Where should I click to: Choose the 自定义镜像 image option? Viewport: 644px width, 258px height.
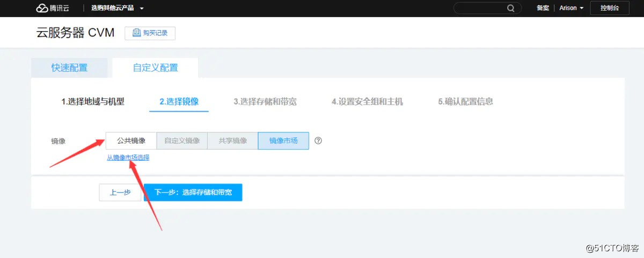182,141
